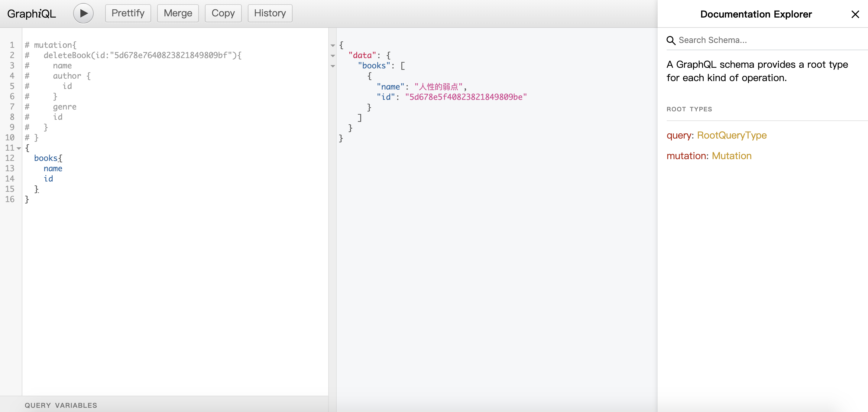Image resolution: width=868 pixels, height=412 pixels.
Task: Click the schema search magnifier icon
Action: tap(671, 41)
